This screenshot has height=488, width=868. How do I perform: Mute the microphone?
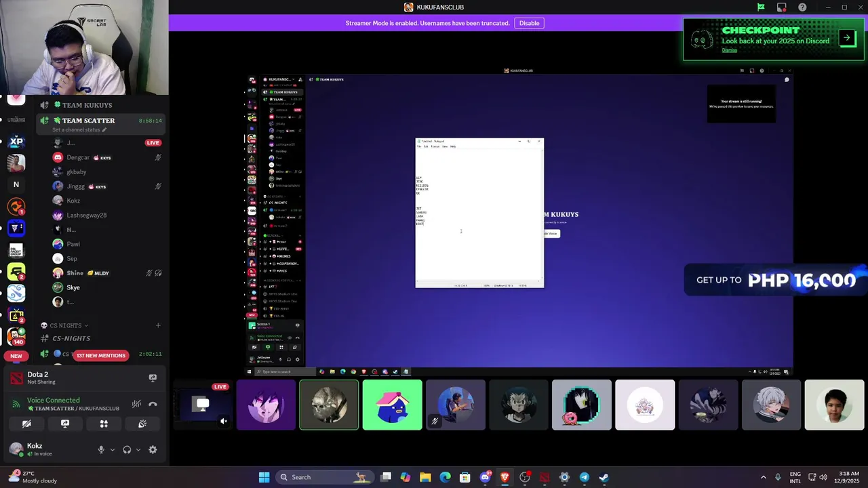pyautogui.click(x=101, y=449)
